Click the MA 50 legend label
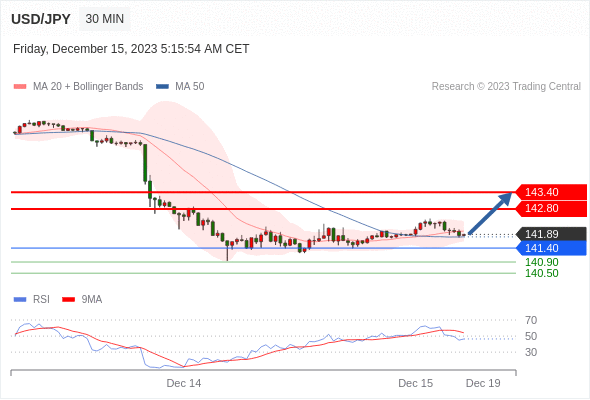The image size is (590, 400). (190, 87)
